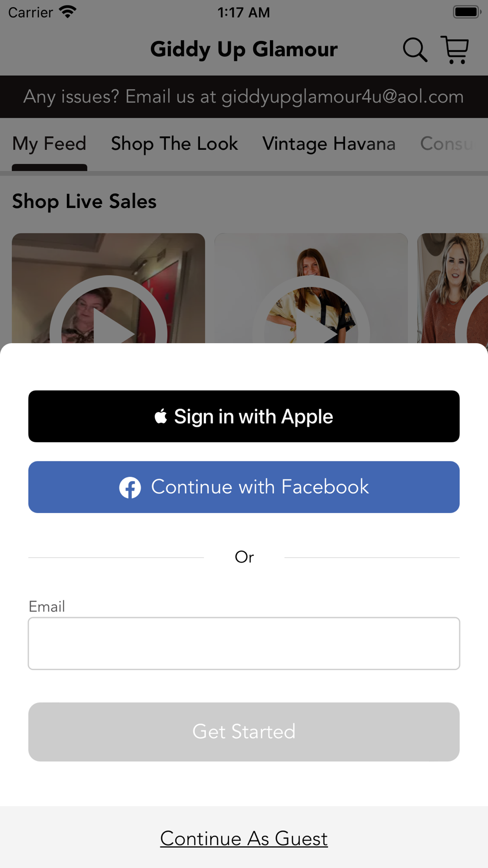Tap the Giddy Up Glamour title
The width and height of the screenshot is (488, 868).
coord(244,49)
